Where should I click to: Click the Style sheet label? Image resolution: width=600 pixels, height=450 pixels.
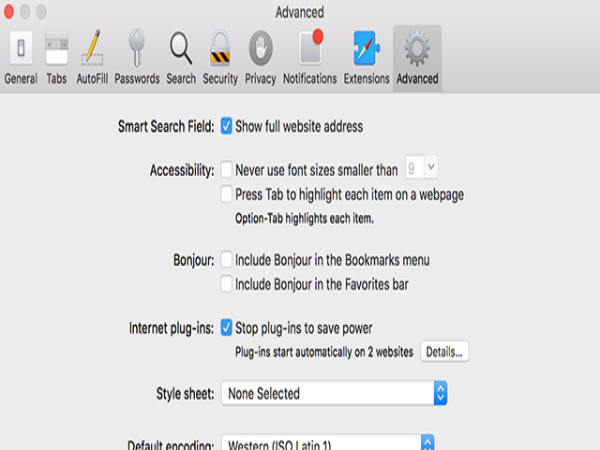click(185, 393)
